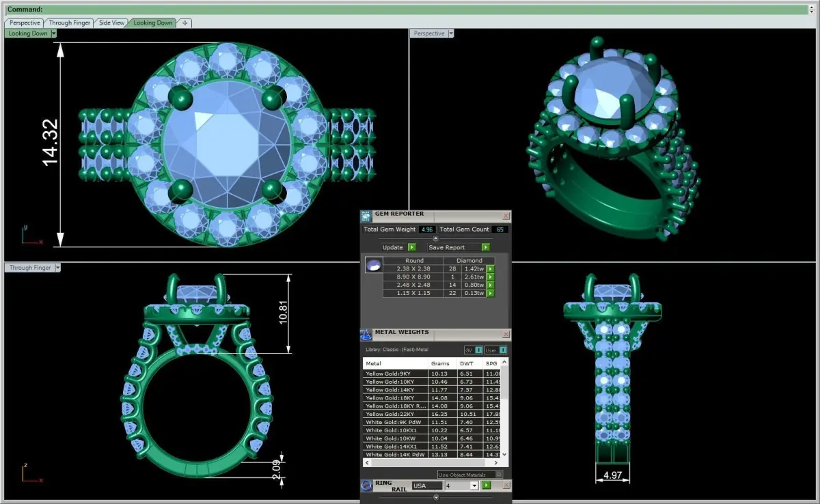820x504 pixels.
Task: Sort by the DWT column header
Action: pyautogui.click(x=469, y=363)
